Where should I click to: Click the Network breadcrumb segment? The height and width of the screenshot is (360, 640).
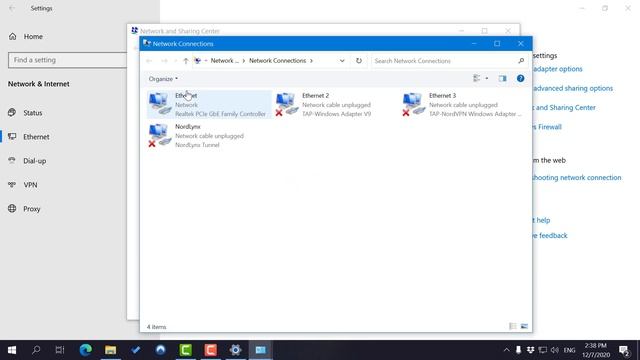[224, 61]
